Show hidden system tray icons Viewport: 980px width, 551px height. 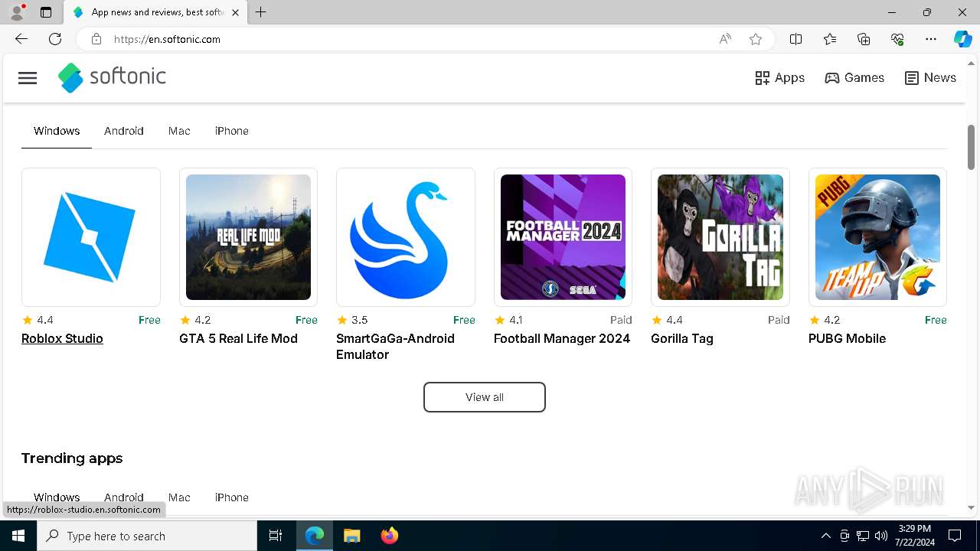click(x=825, y=536)
